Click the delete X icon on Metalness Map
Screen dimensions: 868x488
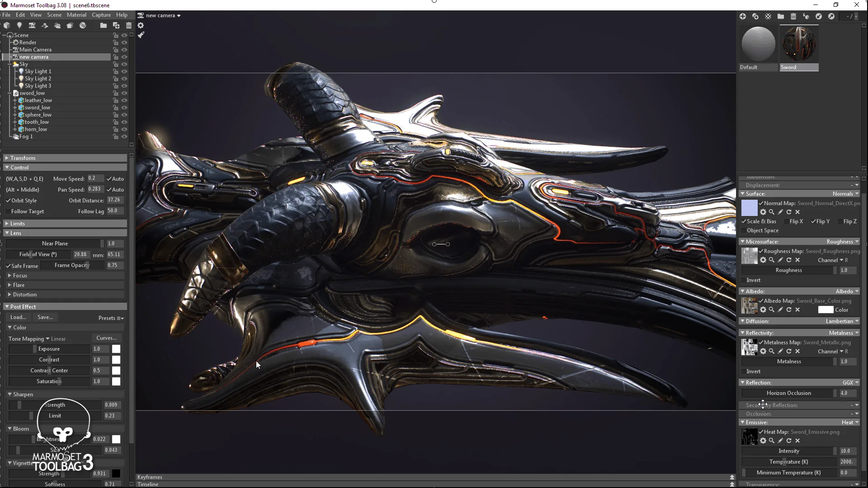(x=797, y=351)
